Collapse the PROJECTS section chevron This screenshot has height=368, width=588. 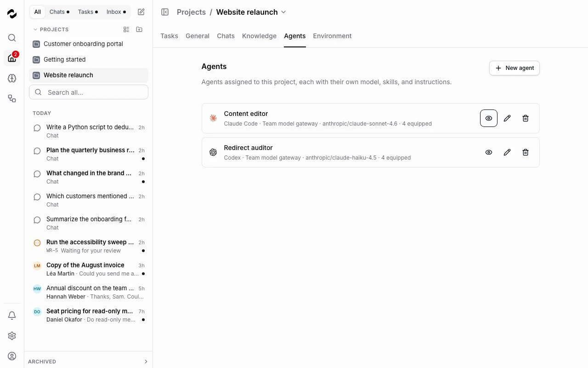[x=35, y=29]
